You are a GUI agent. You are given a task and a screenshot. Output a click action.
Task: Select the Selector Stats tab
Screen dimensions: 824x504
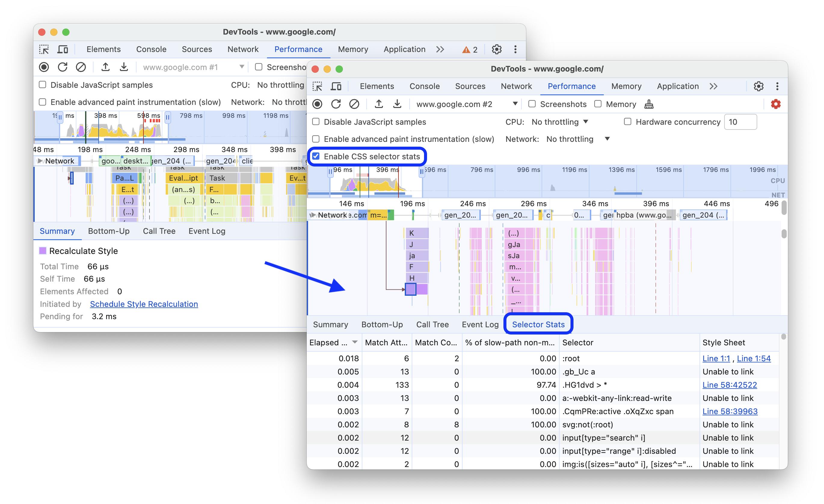(x=537, y=324)
